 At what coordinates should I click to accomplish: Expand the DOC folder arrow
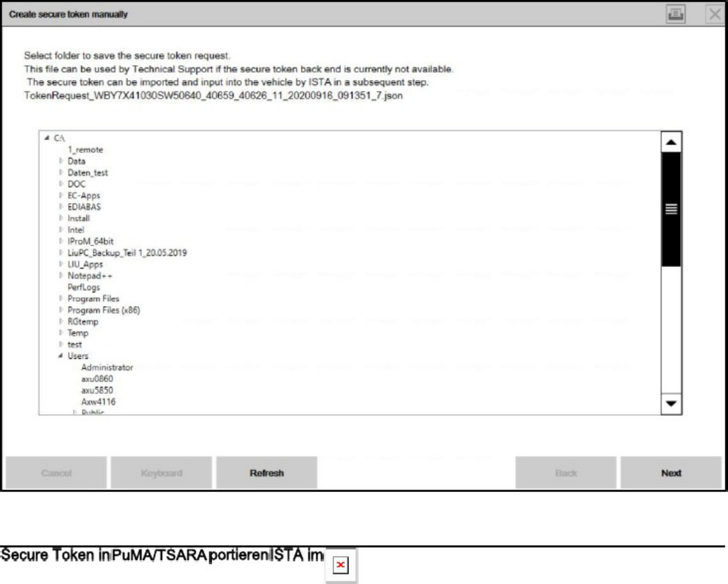click(x=61, y=184)
